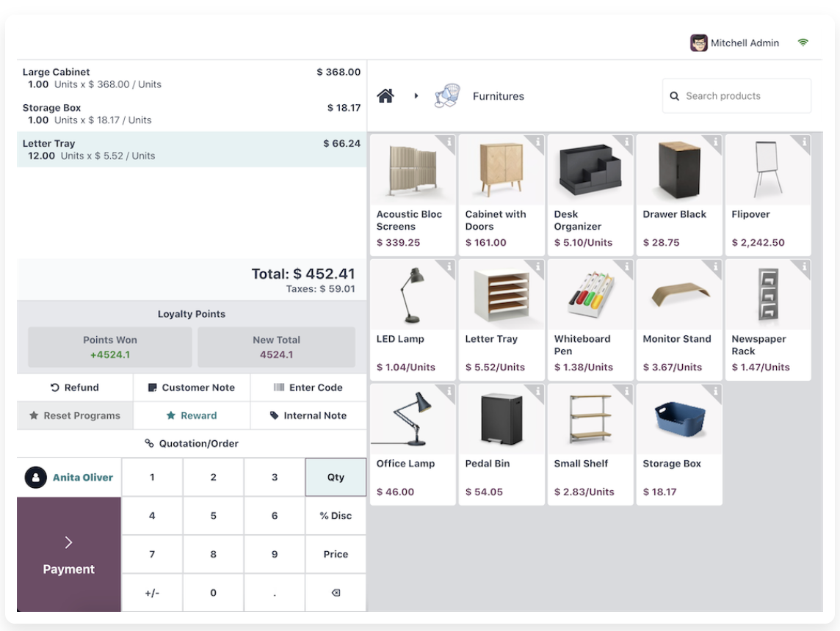Add Flipover product to order
Screen dimensions: 840x631
[x=768, y=195]
